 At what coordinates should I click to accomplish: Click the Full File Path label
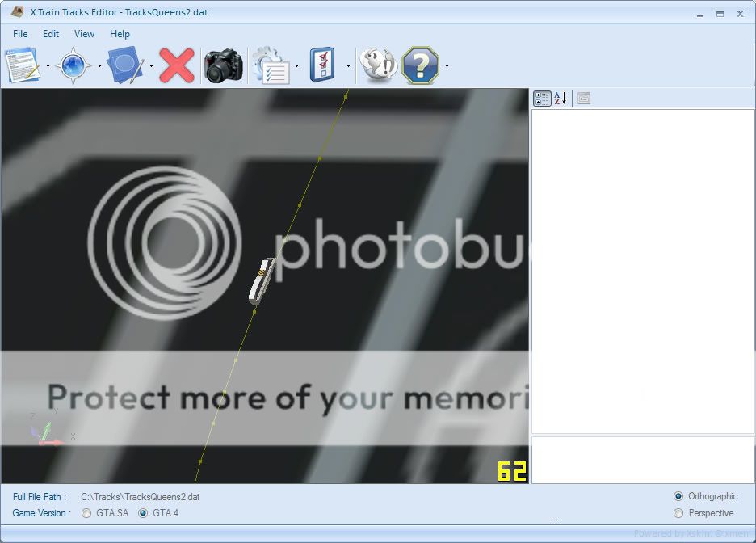click(x=39, y=497)
